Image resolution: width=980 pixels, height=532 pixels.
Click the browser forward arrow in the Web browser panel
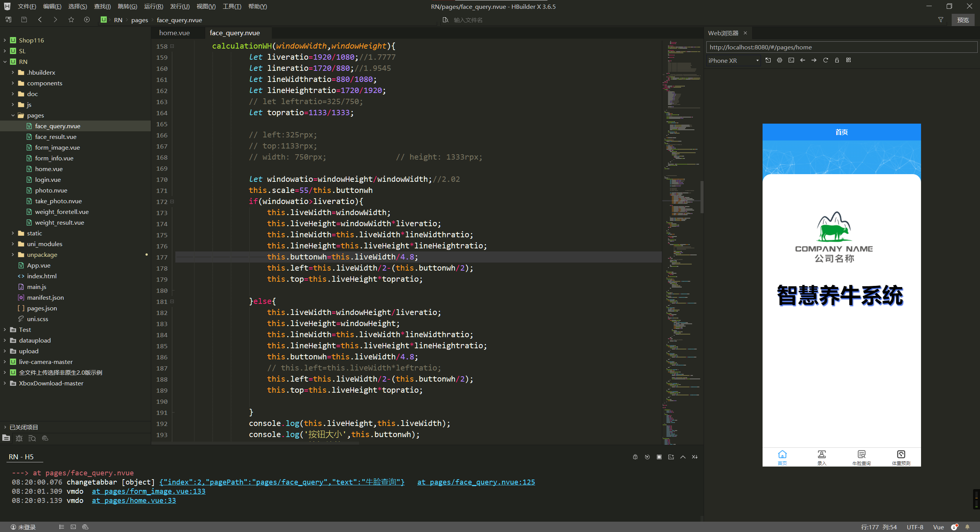point(814,60)
